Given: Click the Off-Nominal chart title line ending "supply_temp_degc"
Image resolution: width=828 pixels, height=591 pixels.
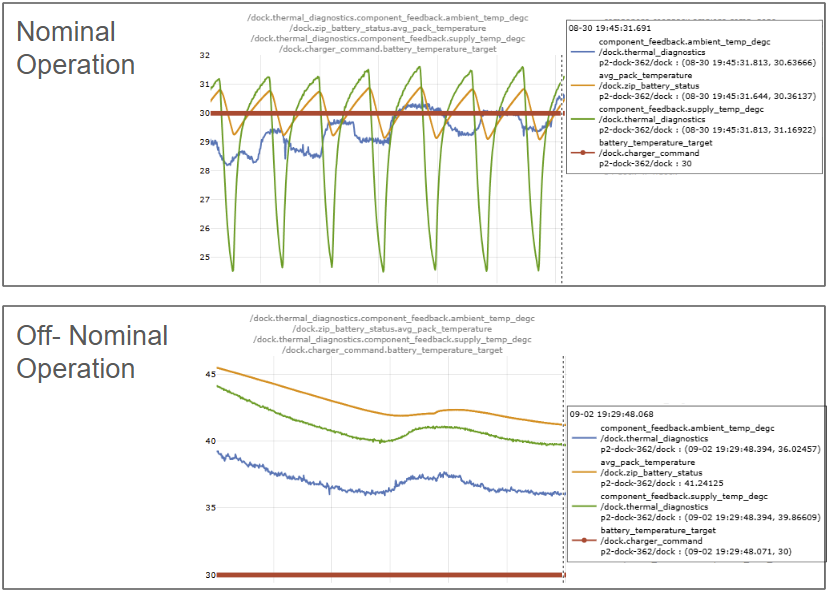Looking at the screenshot, I should (392, 339).
